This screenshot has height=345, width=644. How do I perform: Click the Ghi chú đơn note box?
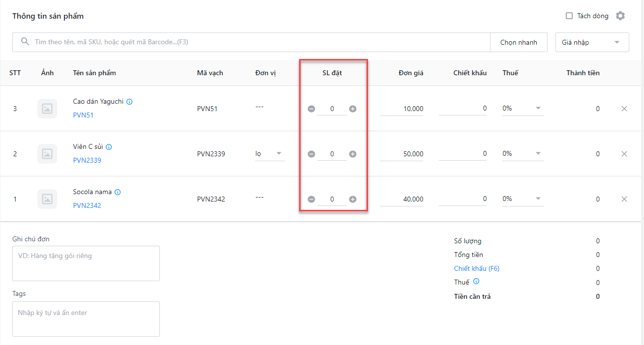point(86,263)
